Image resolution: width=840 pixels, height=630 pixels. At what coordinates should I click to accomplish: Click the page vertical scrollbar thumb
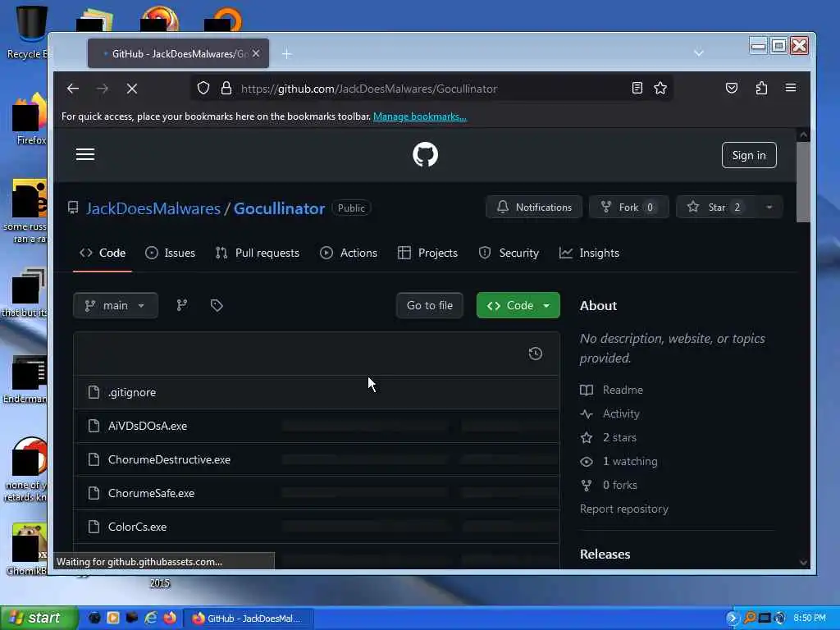coord(803,182)
